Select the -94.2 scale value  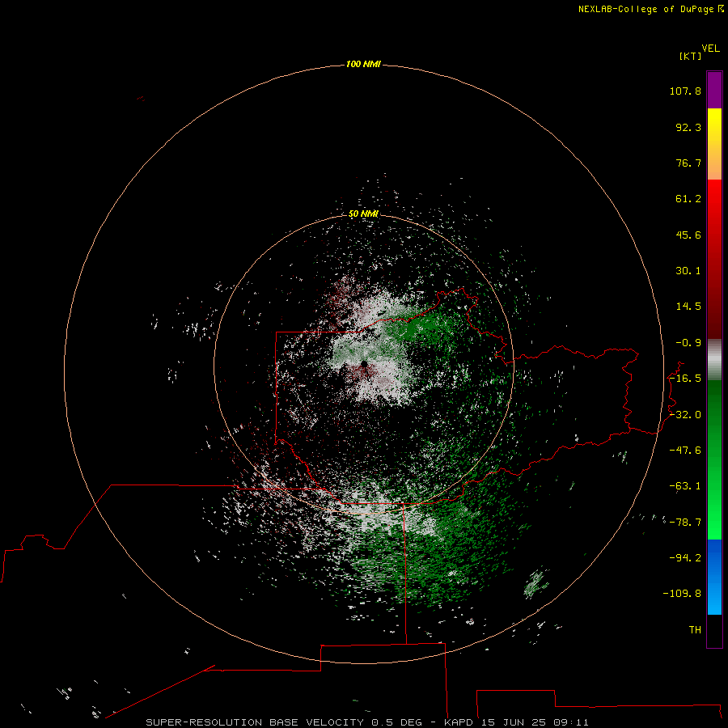(x=685, y=557)
